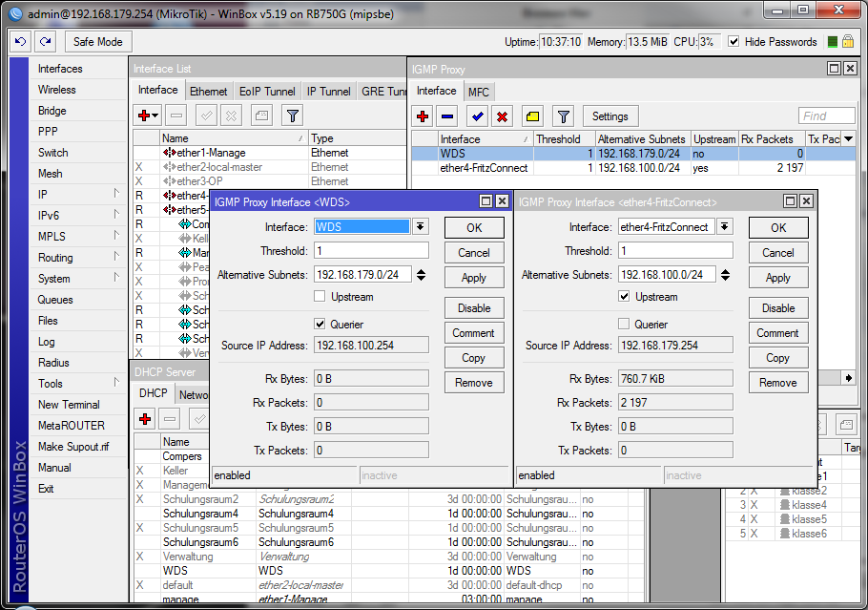
Task: Uncheck the Hide Passwords checkbox
Action: pyautogui.click(x=734, y=41)
